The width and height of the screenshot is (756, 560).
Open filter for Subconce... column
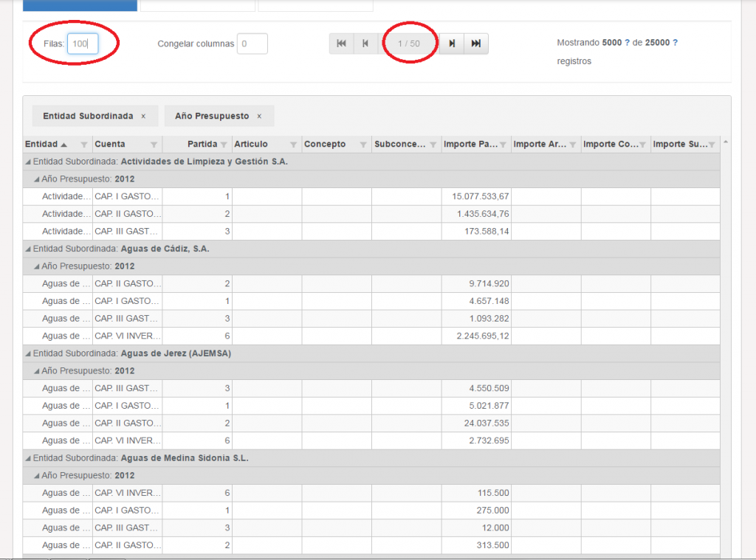[433, 145]
